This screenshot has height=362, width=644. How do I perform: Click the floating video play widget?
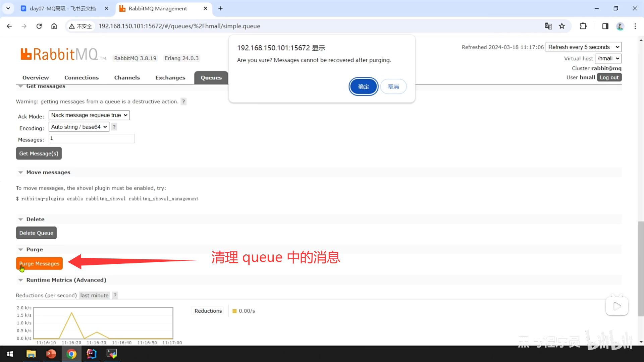click(x=616, y=306)
